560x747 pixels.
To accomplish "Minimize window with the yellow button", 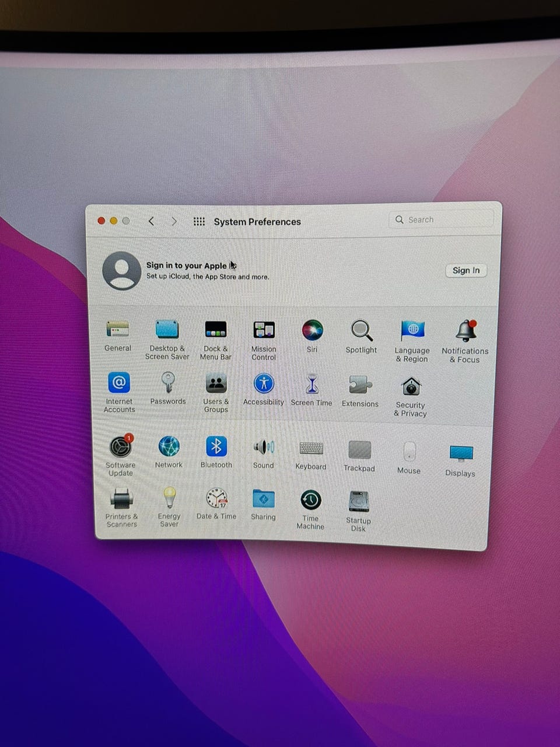I will [114, 221].
